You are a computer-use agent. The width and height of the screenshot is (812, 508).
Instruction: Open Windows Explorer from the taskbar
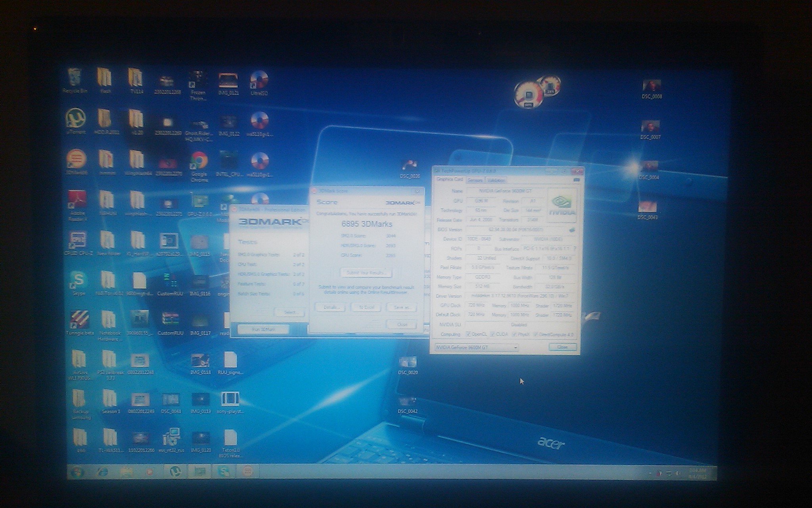(x=127, y=472)
